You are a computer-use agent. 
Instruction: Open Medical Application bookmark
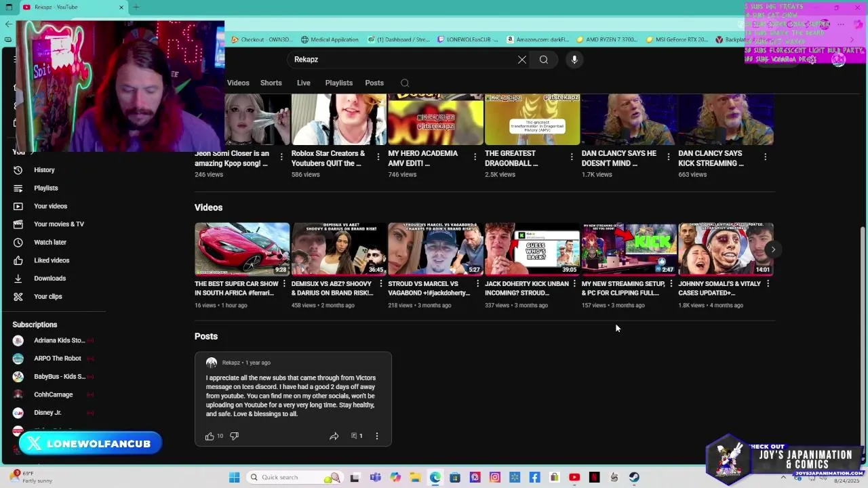330,39
